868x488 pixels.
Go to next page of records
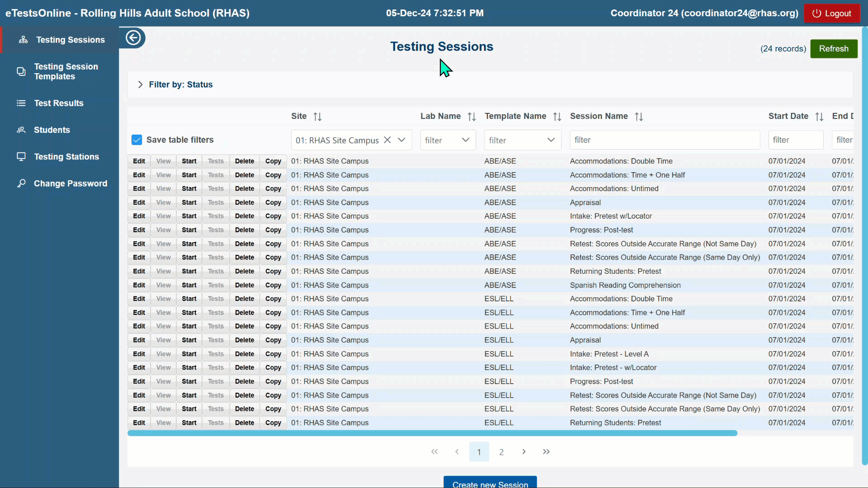pos(524,452)
